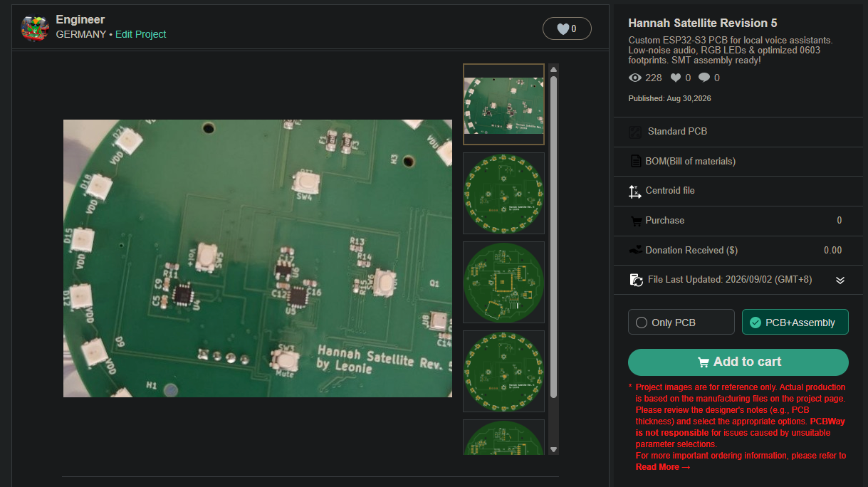Select the partially visible fifth thumbnail

coord(503,437)
